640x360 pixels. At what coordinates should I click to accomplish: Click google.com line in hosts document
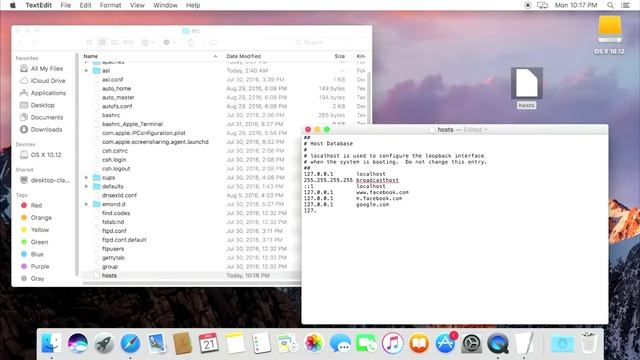346,204
